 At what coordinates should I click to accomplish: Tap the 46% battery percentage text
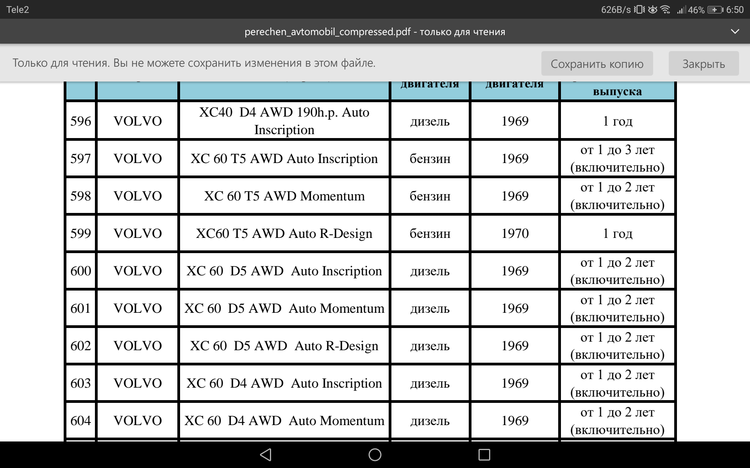(696, 10)
